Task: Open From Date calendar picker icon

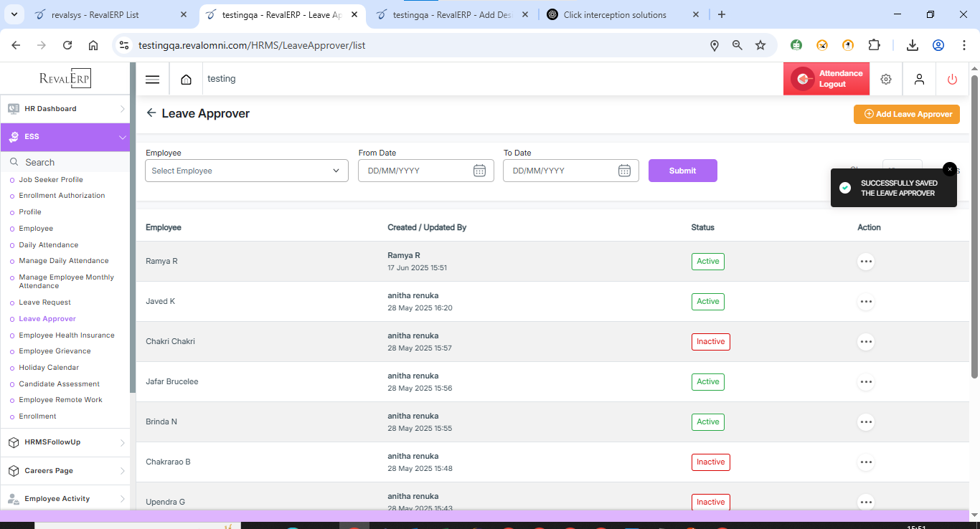Action: pos(479,171)
